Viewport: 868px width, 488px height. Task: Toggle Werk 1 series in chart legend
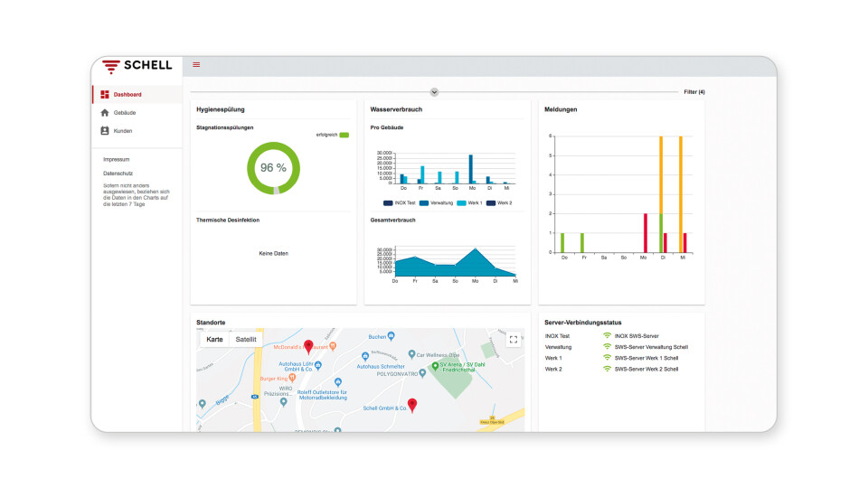pos(471,202)
